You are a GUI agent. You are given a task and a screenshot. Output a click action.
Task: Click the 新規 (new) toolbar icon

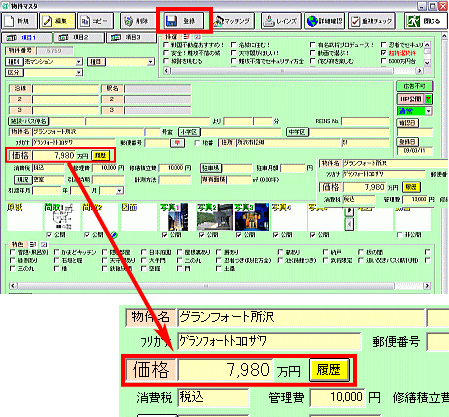tap(9, 21)
